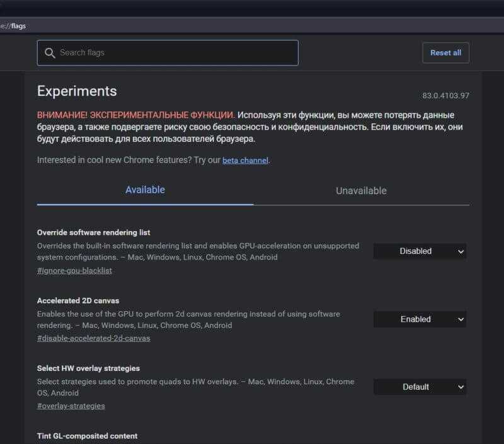Click the flags URL in address bar
The height and width of the screenshot is (444, 504).
click(13, 26)
